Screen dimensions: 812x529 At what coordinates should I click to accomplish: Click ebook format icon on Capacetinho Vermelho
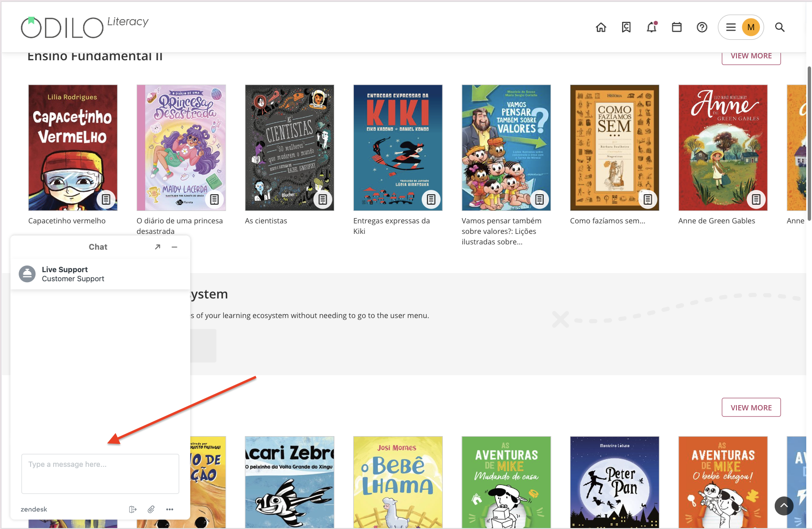tap(106, 199)
